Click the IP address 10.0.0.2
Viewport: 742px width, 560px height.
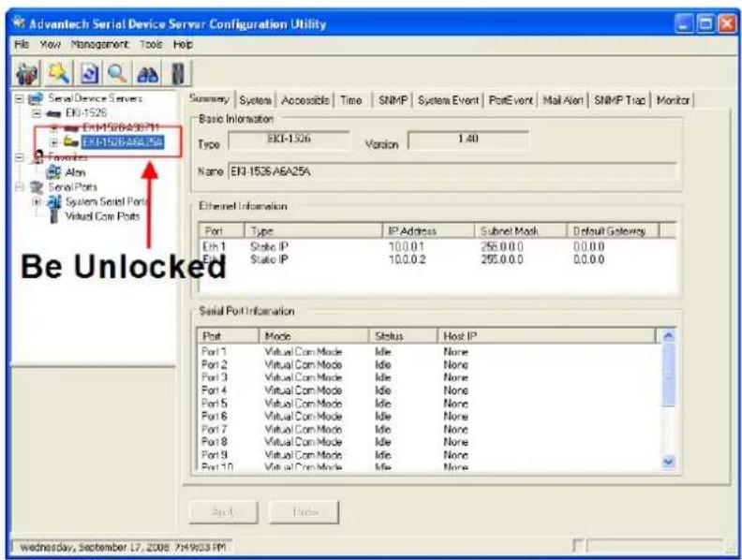click(407, 259)
